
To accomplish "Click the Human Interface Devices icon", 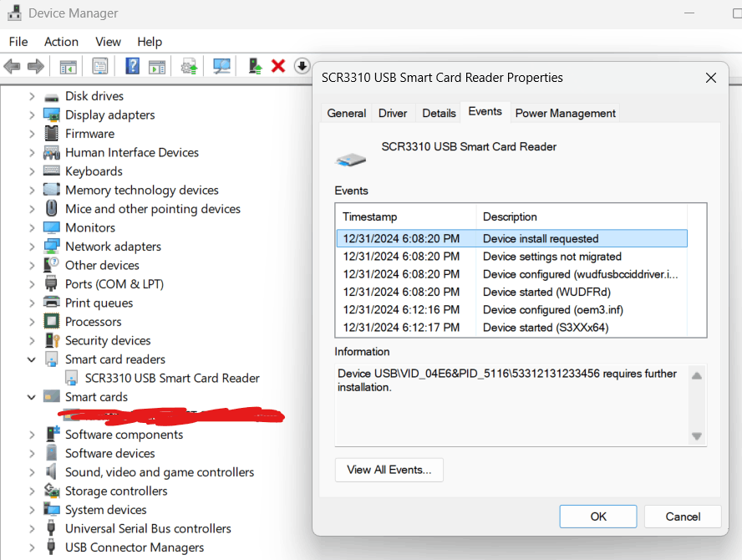I will click(52, 152).
